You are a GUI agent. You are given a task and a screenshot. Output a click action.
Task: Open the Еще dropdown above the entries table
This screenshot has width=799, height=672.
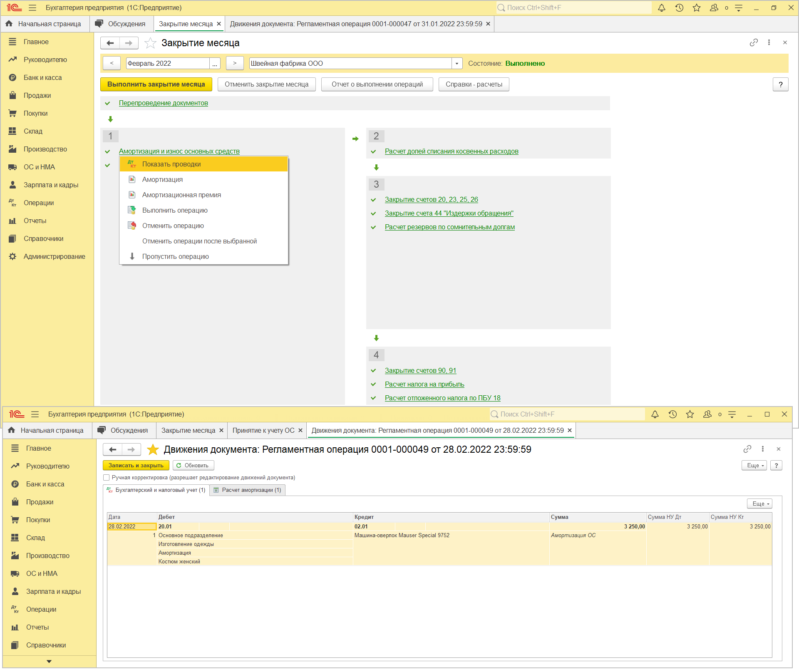[759, 504]
